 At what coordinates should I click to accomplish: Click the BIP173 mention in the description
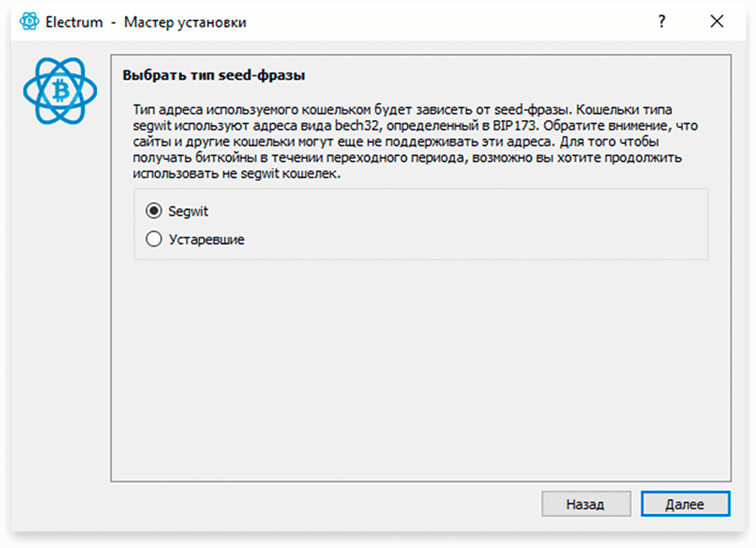click(514, 126)
